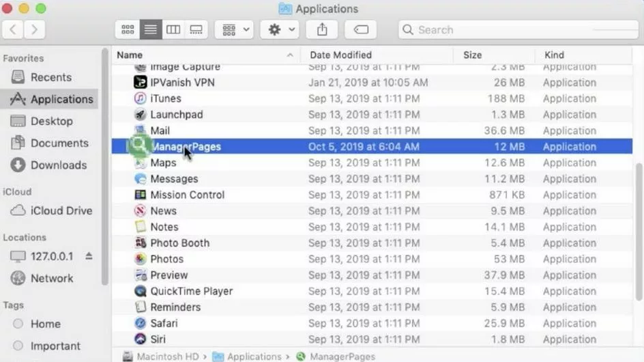644x362 pixels.
Task: Click Macintosh HD in the path bar
Action: (160, 357)
